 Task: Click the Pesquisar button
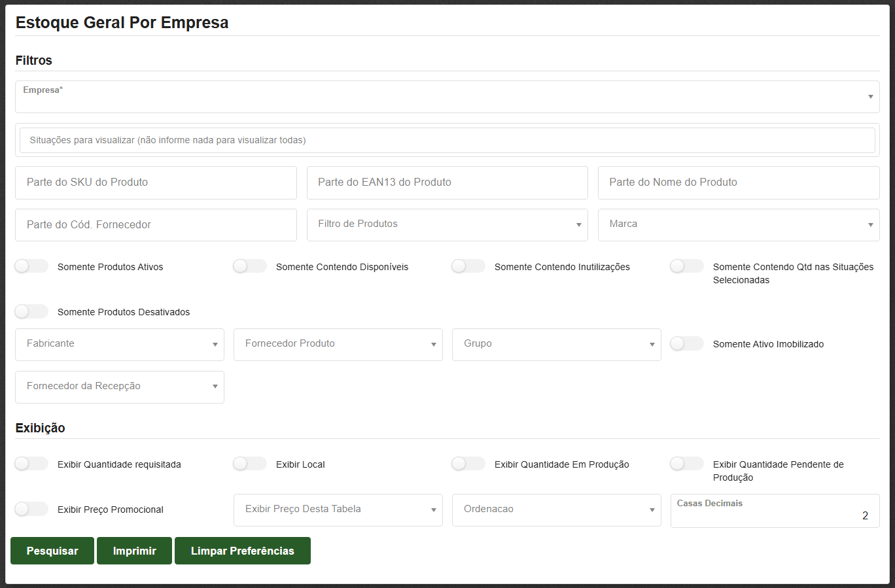tap(52, 551)
